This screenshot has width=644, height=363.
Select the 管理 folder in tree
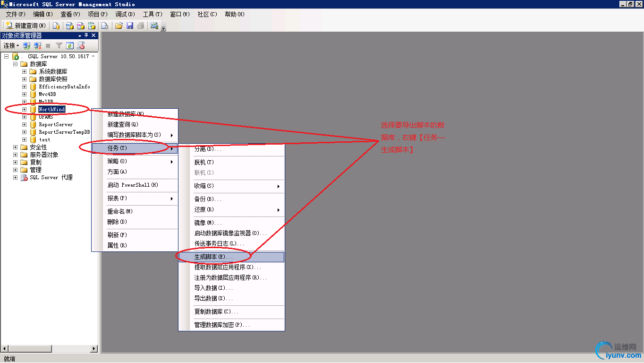35,170
